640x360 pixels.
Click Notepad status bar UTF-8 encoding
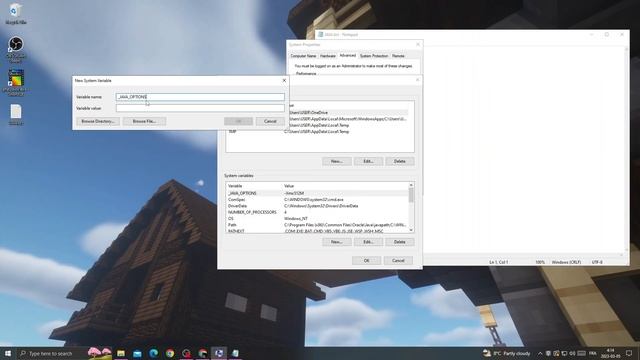(x=597, y=262)
